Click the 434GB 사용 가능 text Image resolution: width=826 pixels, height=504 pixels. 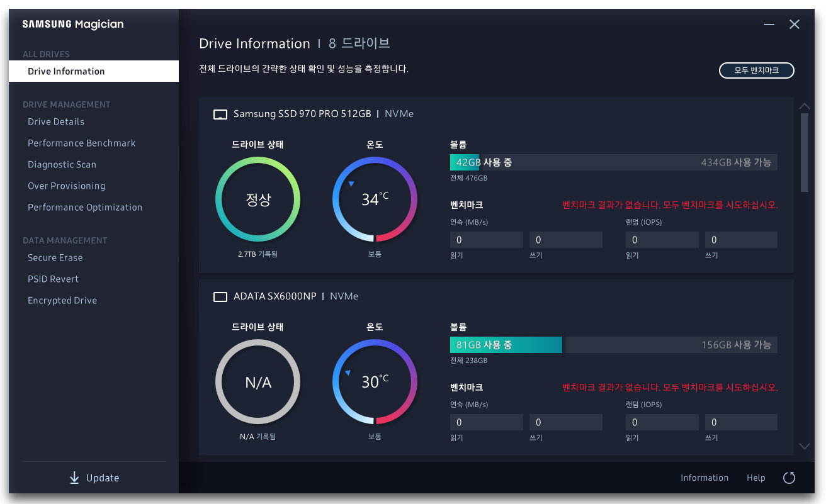click(736, 162)
